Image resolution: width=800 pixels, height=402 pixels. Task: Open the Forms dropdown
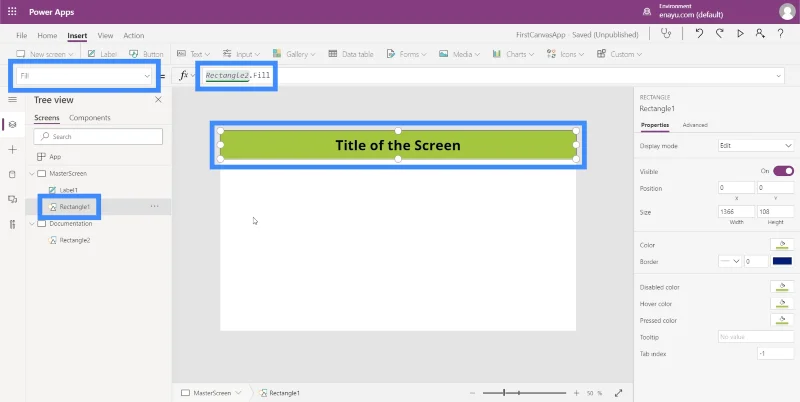(407, 54)
